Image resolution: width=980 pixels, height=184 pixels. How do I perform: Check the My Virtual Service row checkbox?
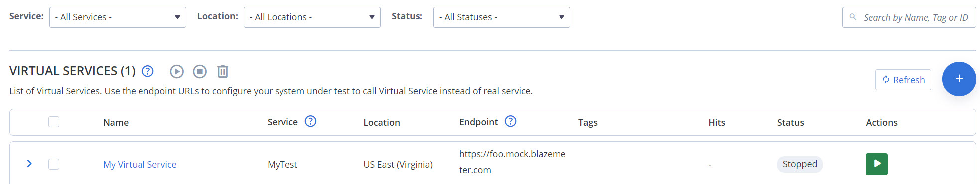coord(54,164)
